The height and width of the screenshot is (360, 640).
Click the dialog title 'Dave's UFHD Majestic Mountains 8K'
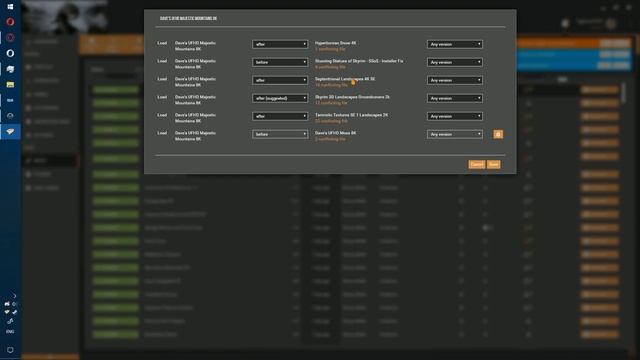click(188, 18)
